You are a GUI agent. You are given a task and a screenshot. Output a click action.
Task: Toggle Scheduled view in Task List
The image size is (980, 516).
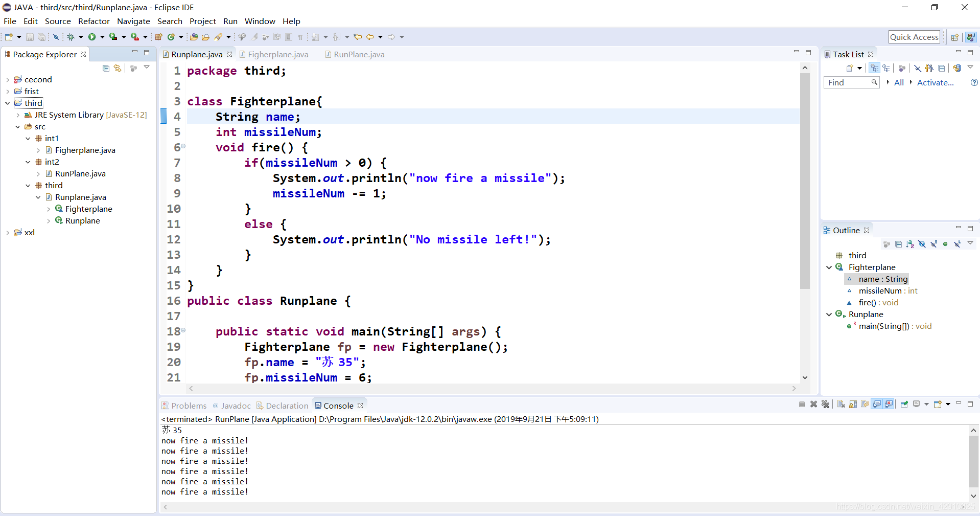pyautogui.click(x=886, y=68)
